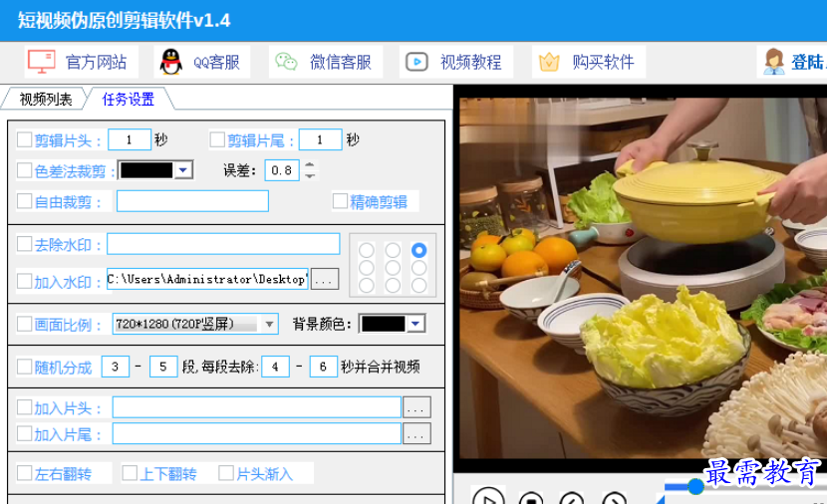Enable the 色差法裁剪 checkbox
827x504 pixels.
coord(24,170)
